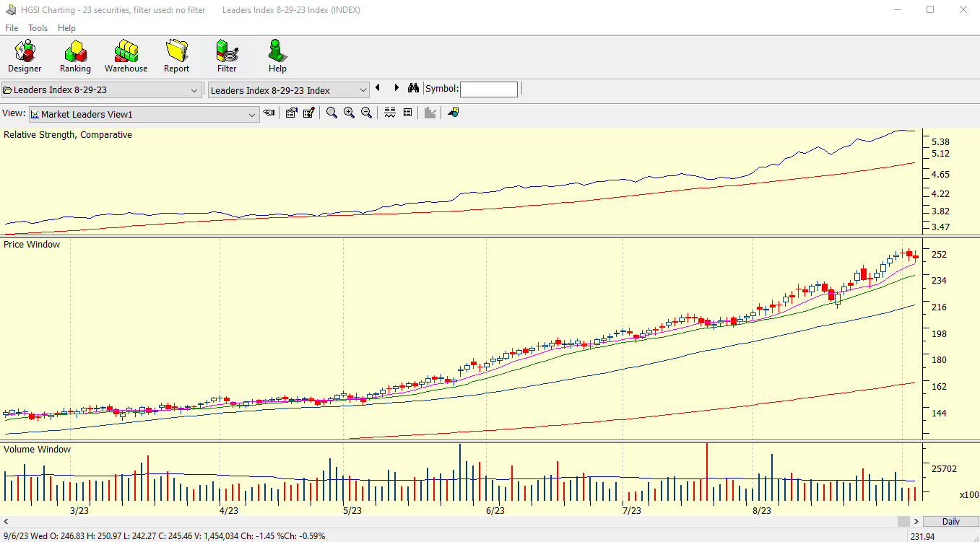Click the x100 volume scale label
The height and width of the screenshot is (542, 980).
tap(969, 495)
